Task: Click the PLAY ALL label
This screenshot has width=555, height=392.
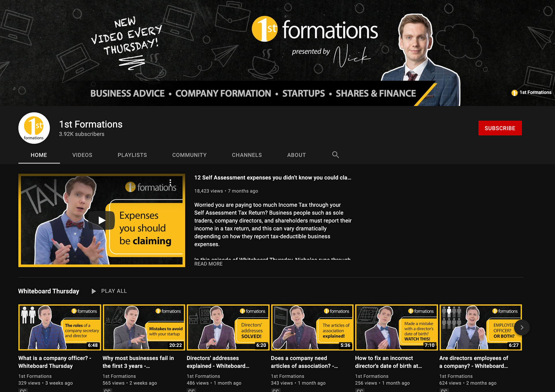Action: tap(114, 291)
